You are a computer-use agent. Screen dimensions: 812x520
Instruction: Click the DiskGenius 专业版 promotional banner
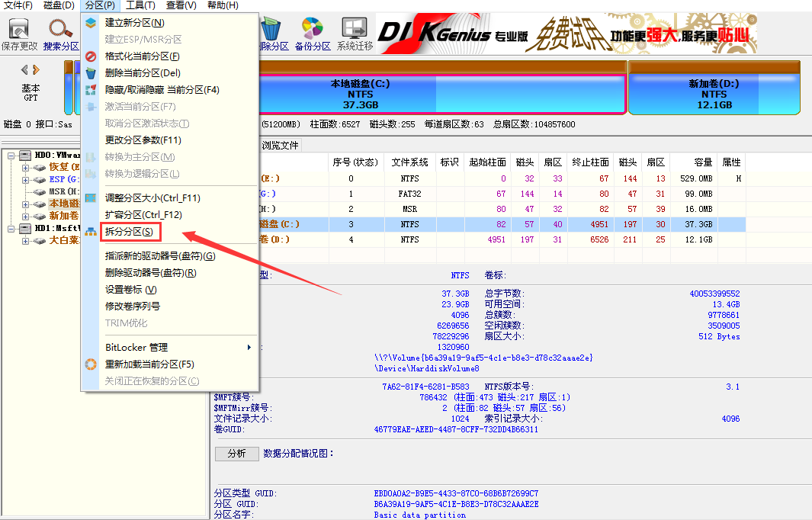click(x=567, y=33)
